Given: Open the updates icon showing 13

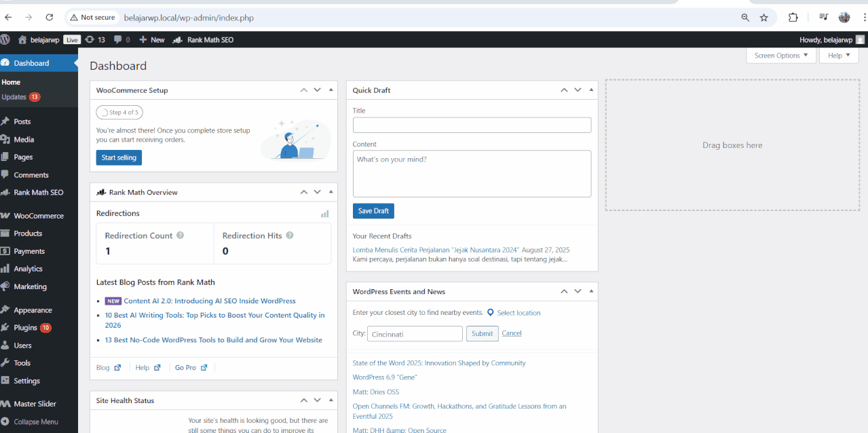Looking at the screenshot, I should click(90, 39).
